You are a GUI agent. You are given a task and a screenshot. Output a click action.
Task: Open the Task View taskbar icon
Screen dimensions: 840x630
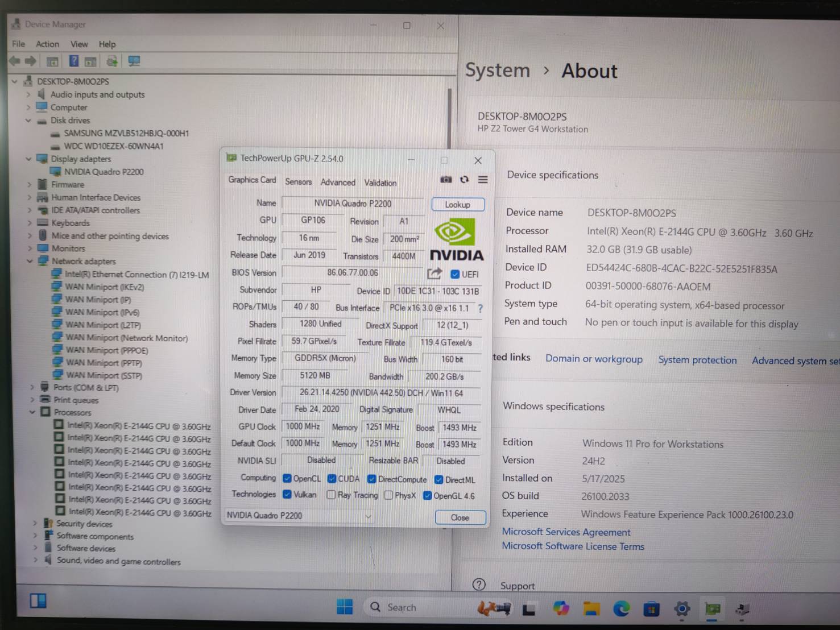point(529,610)
